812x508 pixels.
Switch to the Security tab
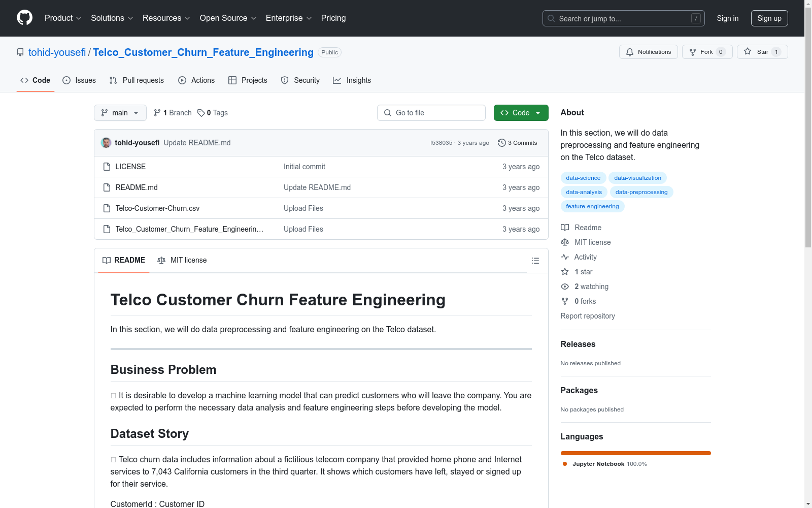click(300, 80)
